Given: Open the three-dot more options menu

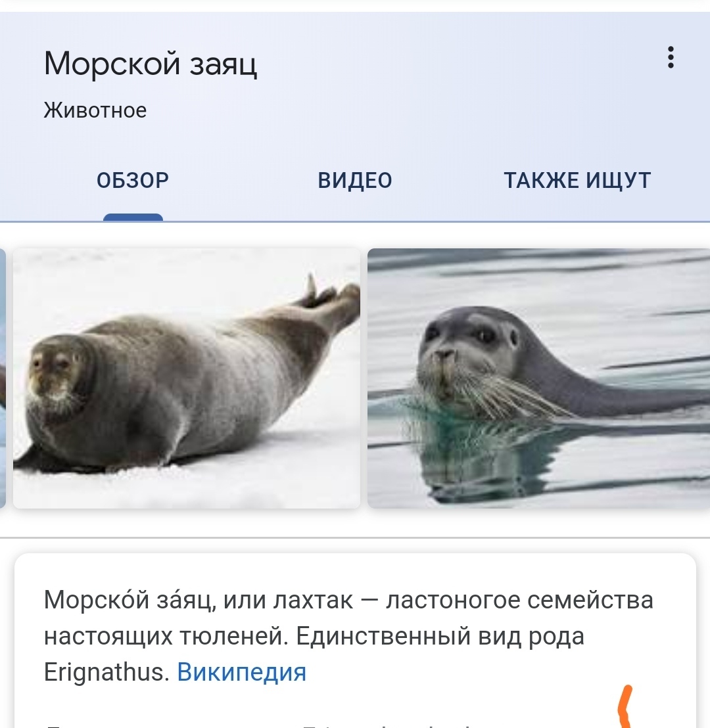Looking at the screenshot, I should pyautogui.click(x=670, y=58).
